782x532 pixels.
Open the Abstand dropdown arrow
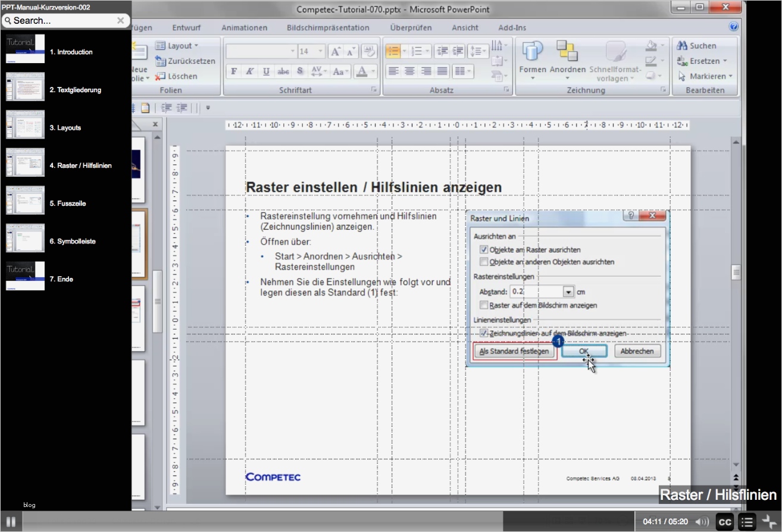[x=568, y=292]
